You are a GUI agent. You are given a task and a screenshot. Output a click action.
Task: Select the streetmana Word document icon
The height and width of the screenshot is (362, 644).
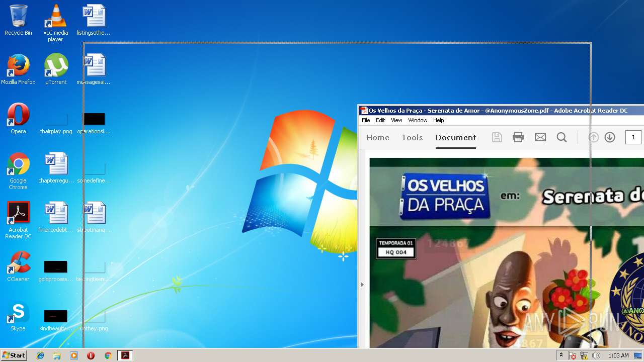pos(94,217)
